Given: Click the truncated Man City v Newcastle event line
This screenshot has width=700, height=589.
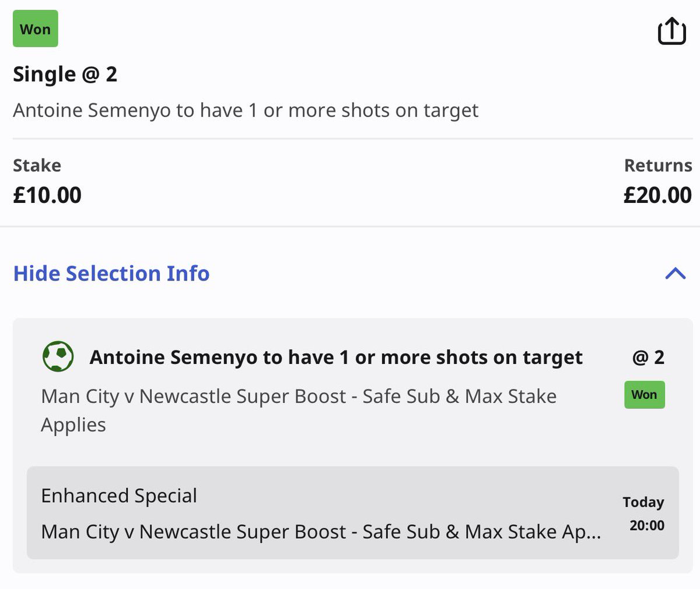Looking at the screenshot, I should tap(320, 531).
